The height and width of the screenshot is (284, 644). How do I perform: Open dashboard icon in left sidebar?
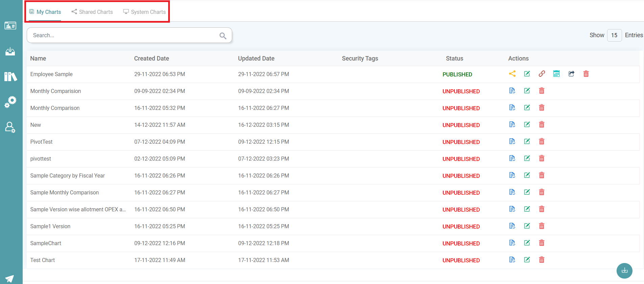(x=10, y=26)
